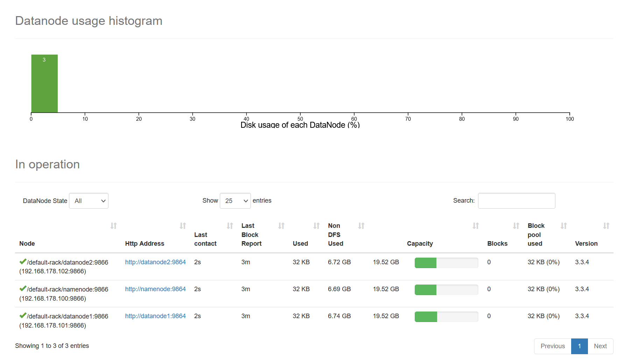Sort table by Http Address icon
The image size is (631, 364).
183,226
